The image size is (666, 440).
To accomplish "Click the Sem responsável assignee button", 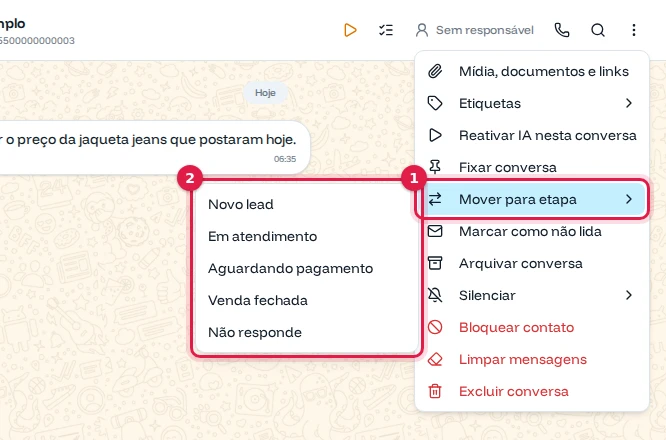I will [474, 30].
